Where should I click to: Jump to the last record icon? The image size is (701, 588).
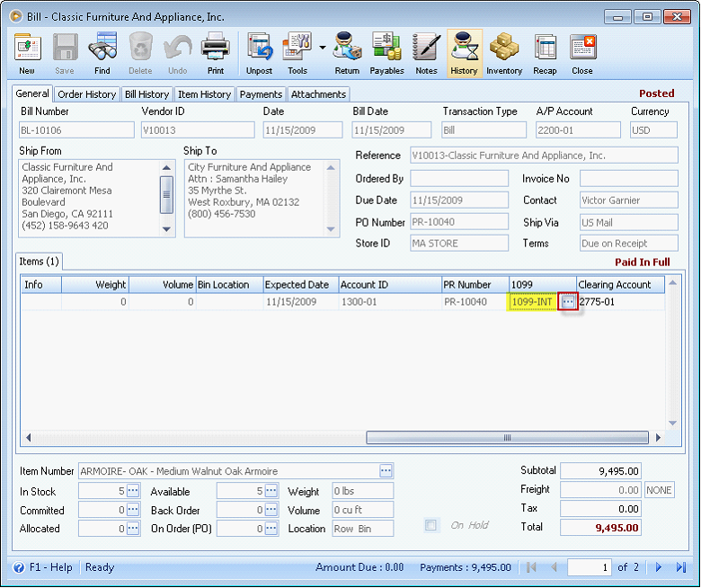point(681,567)
